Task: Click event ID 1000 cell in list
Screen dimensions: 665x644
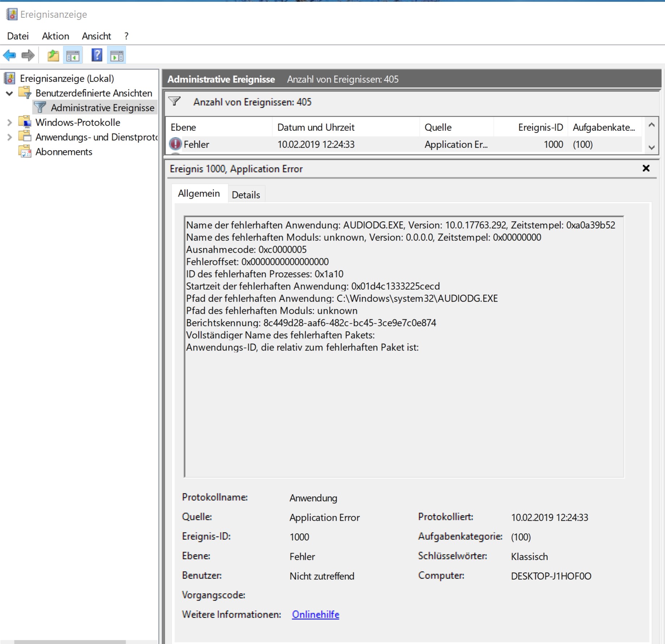Action: [x=553, y=144]
